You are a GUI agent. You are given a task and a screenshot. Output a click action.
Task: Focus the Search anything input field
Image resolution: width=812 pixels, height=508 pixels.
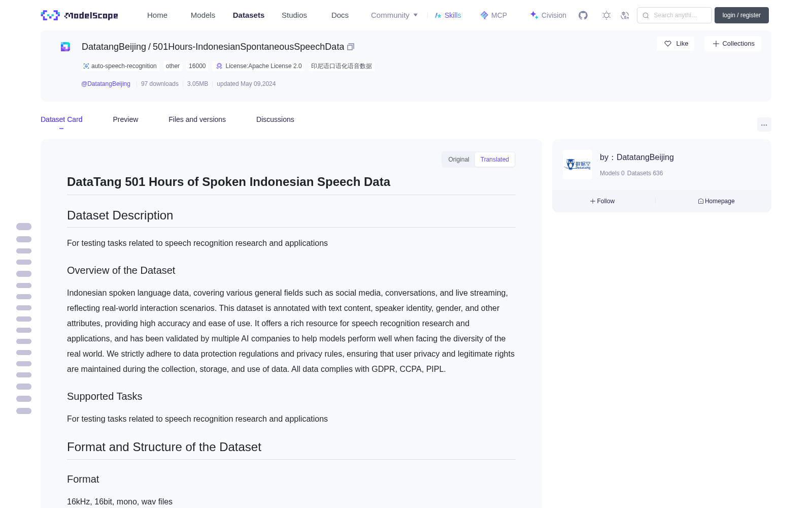click(674, 15)
